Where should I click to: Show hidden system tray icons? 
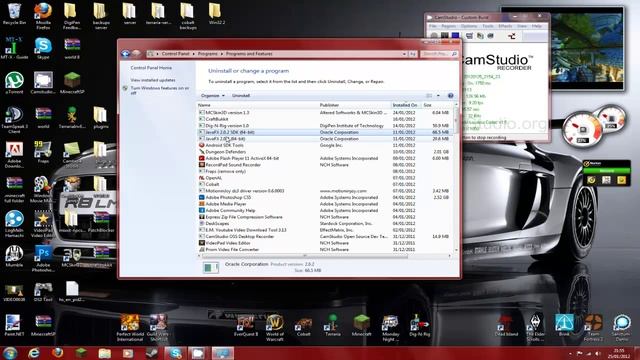click(x=570, y=353)
